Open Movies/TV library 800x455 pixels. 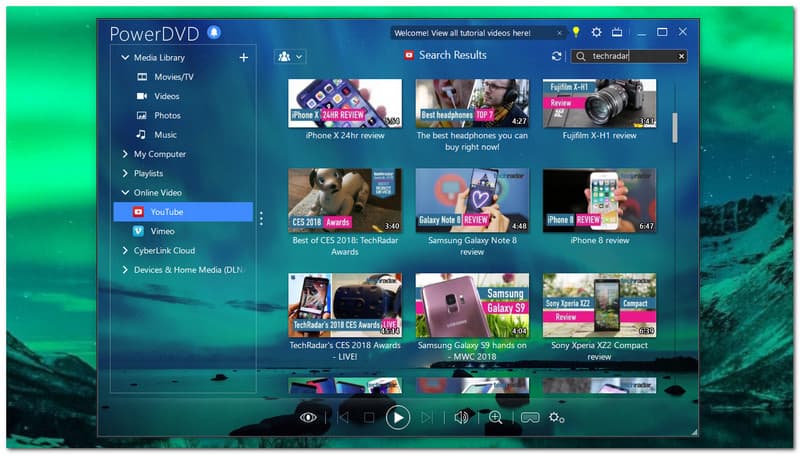click(x=173, y=77)
